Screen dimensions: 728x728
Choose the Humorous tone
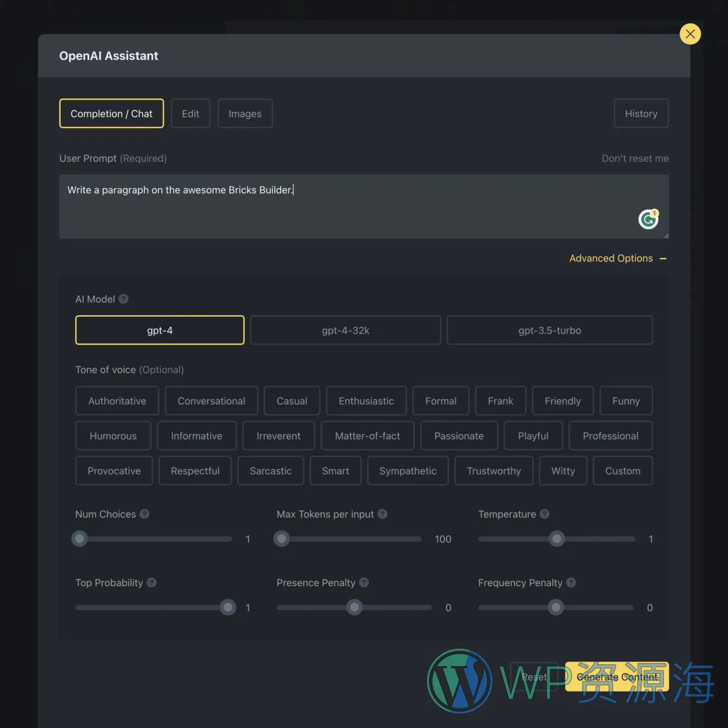click(x=113, y=436)
